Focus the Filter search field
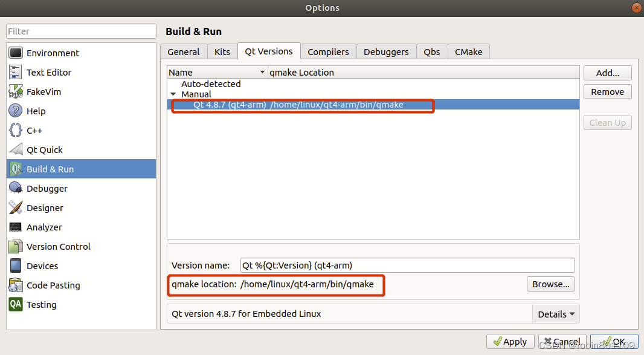Screen dimensions: 644x355 [x=82, y=31]
